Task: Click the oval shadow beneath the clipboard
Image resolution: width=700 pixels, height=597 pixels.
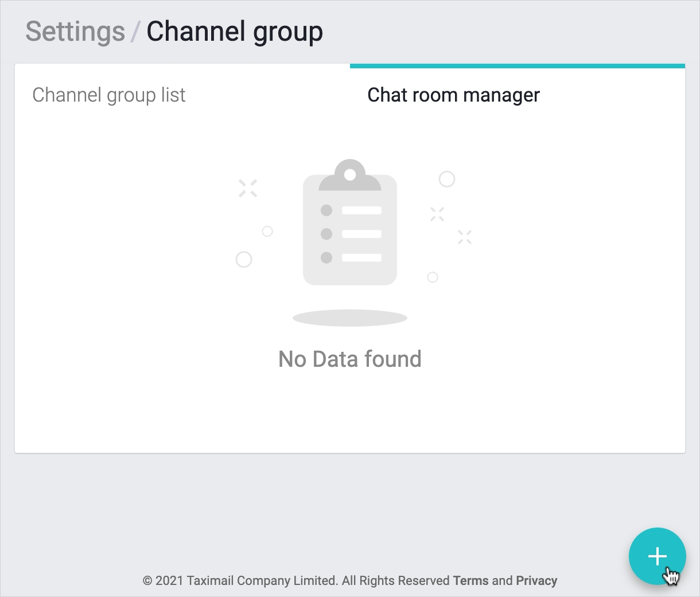Action: 350,317
